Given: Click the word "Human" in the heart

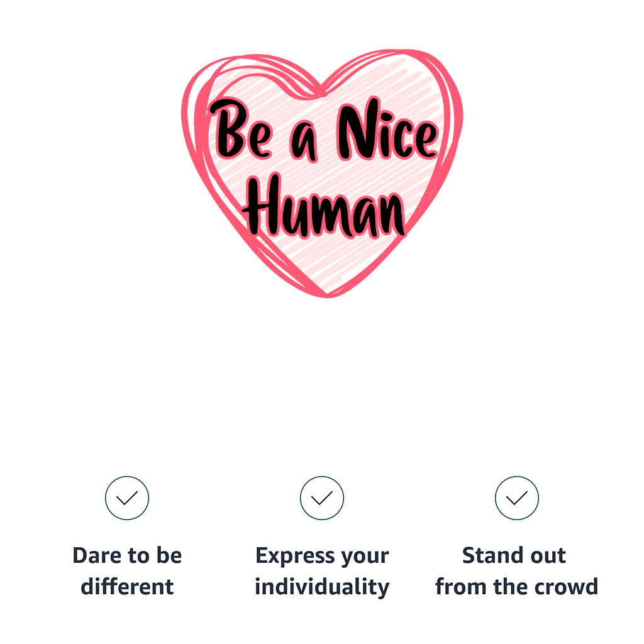Looking at the screenshot, I should 325,208.
